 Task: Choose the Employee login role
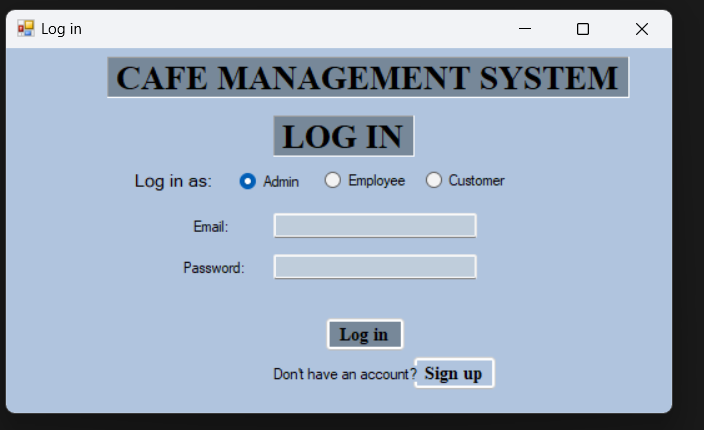pos(333,180)
